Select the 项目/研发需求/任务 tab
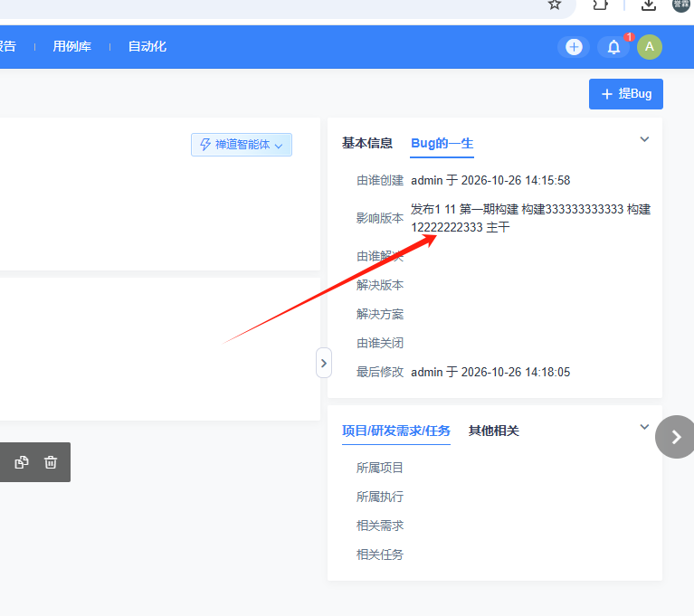Image resolution: width=694 pixels, height=616 pixels. (x=396, y=431)
